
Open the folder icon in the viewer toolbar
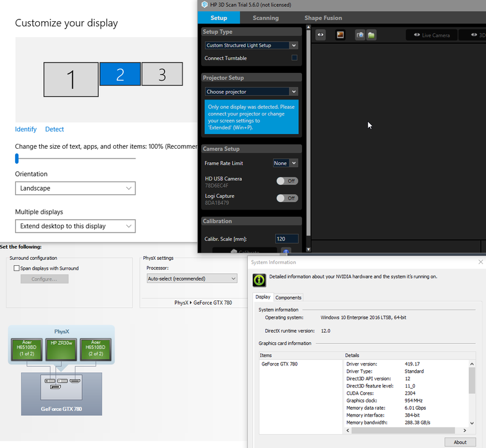[x=371, y=35]
